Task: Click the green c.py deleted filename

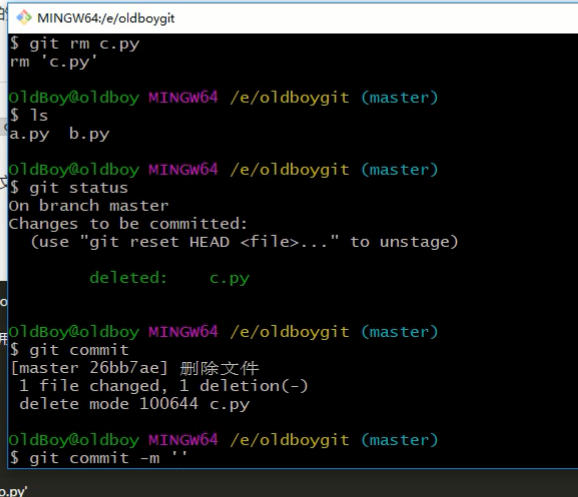Action: [x=229, y=278]
